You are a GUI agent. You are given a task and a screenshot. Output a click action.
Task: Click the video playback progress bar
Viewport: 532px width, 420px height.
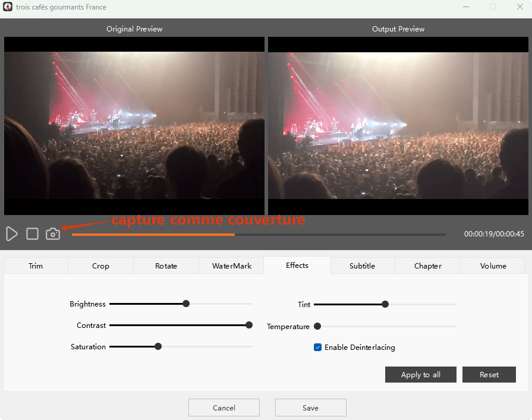pyautogui.click(x=259, y=235)
